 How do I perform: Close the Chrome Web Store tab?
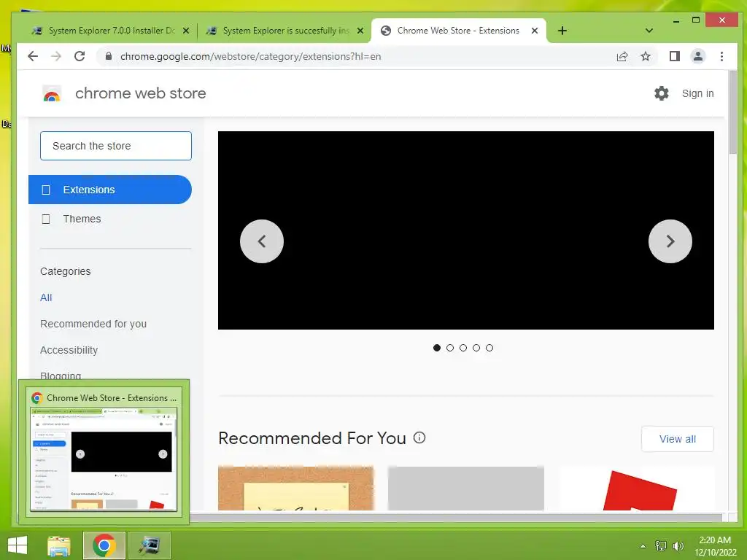[x=535, y=31]
